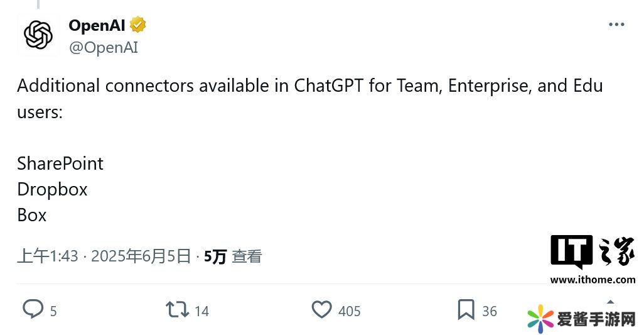Repost the tweet using retweet arrows icon

(x=177, y=309)
